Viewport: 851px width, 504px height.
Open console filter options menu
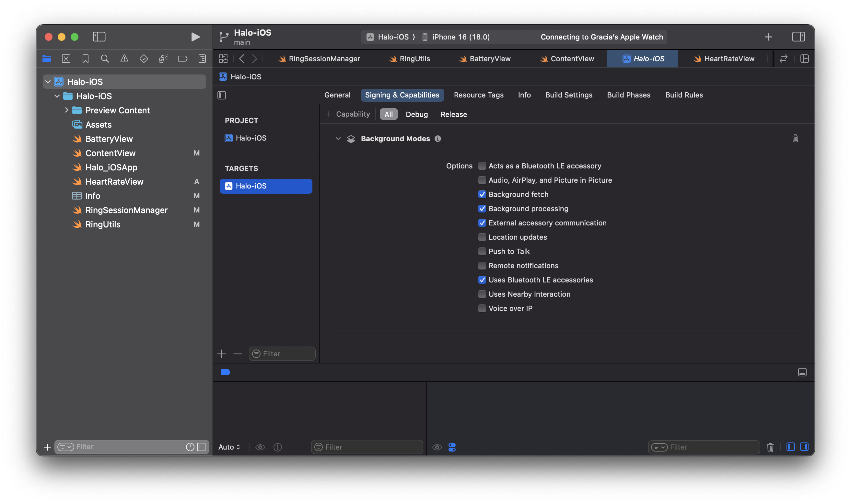click(x=659, y=447)
